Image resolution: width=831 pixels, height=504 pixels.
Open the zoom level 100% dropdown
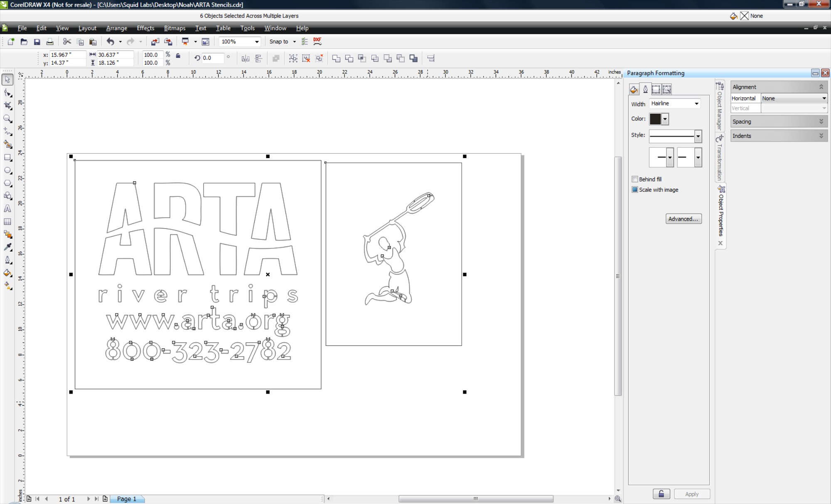click(257, 42)
